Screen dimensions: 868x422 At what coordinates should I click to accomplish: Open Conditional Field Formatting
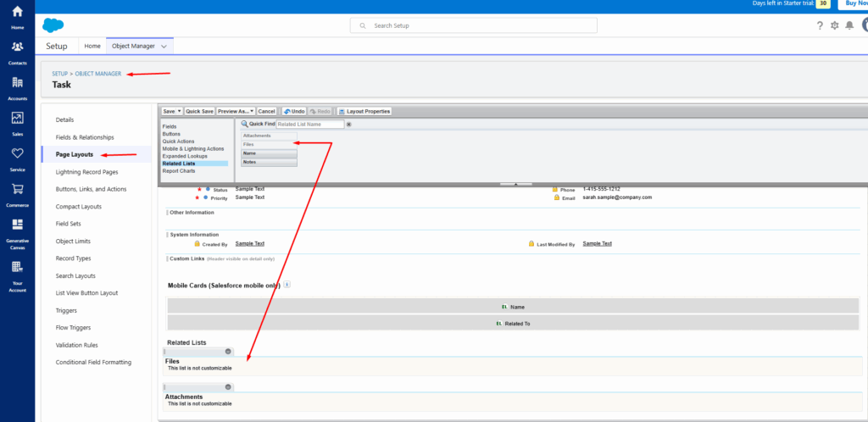point(93,363)
